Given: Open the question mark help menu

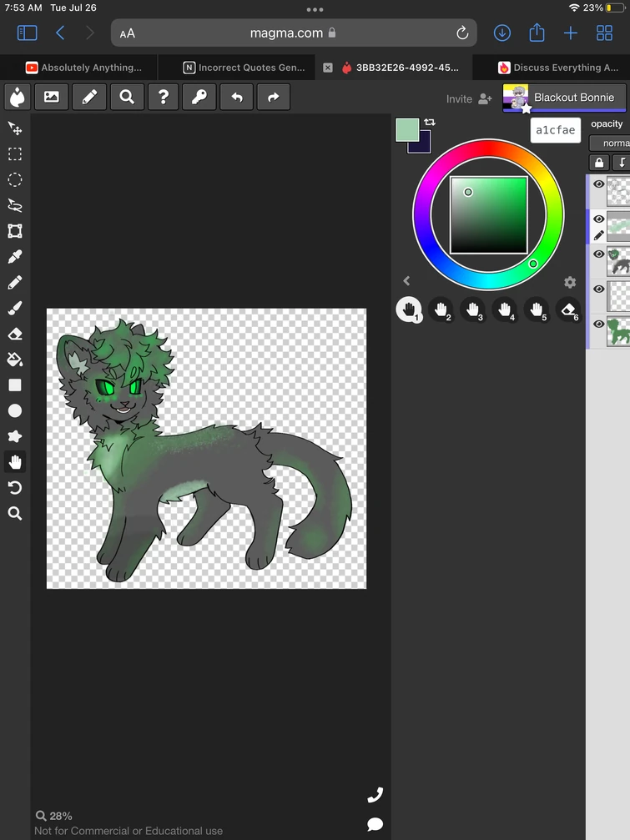Looking at the screenshot, I should click(163, 97).
